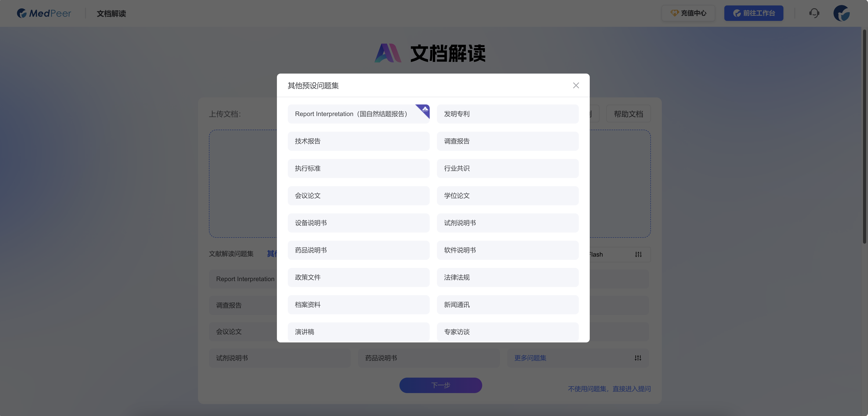Select the 发明专利 question set
The image size is (868, 416).
point(507,114)
